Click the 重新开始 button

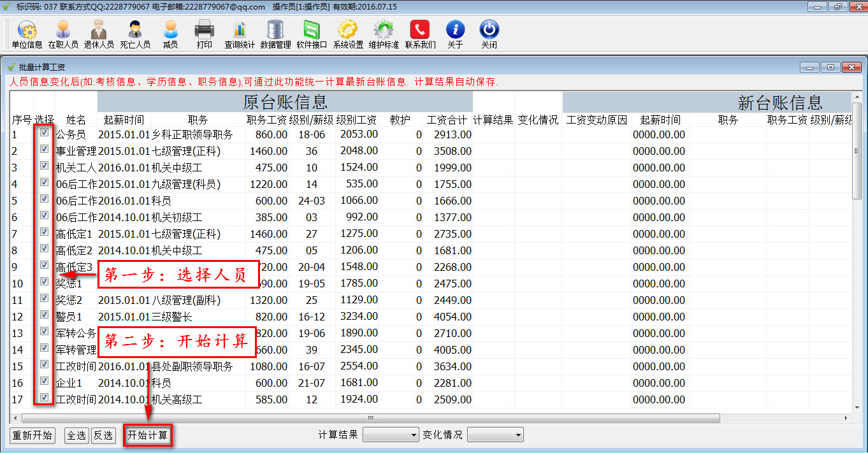[x=33, y=436]
